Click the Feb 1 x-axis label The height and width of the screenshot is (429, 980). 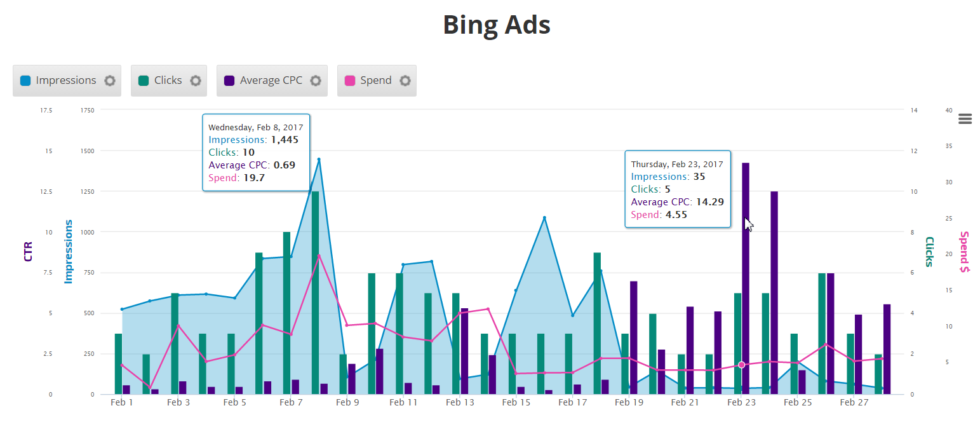[122, 402]
